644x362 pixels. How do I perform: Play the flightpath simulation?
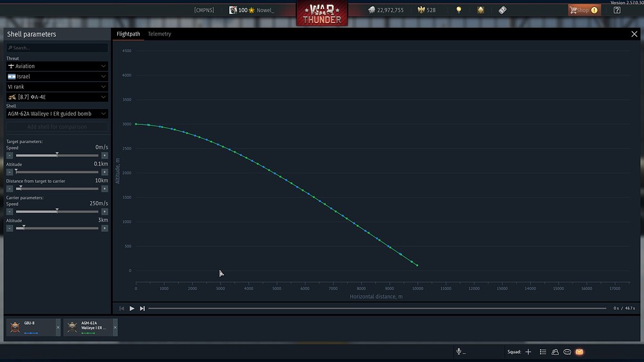tap(132, 308)
